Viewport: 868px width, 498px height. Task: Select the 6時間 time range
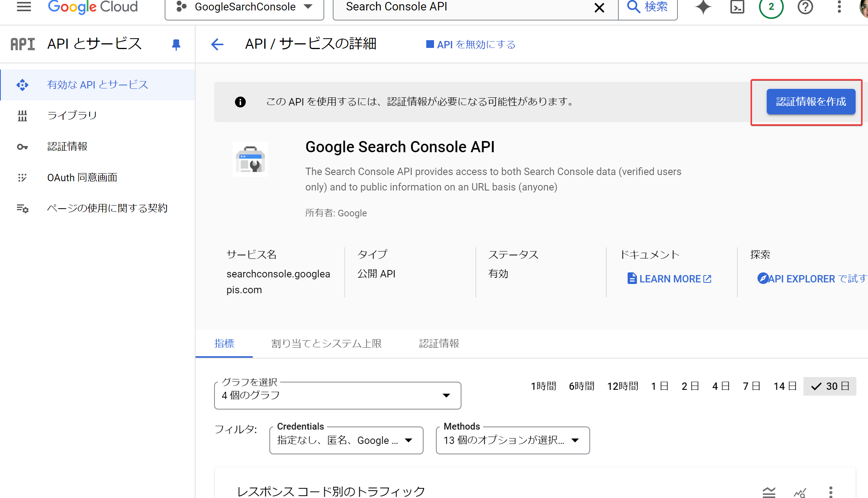581,386
